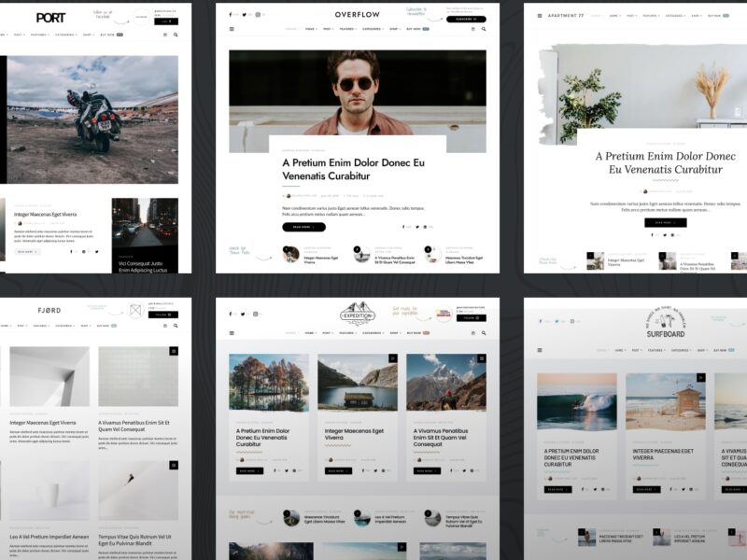Click the Follow button in Fjord header

(162, 315)
